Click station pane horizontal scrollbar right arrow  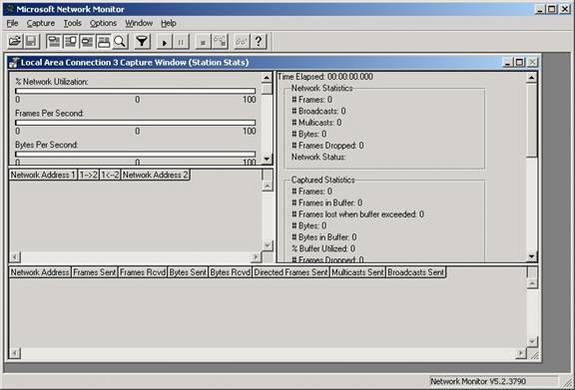[x=521, y=353]
